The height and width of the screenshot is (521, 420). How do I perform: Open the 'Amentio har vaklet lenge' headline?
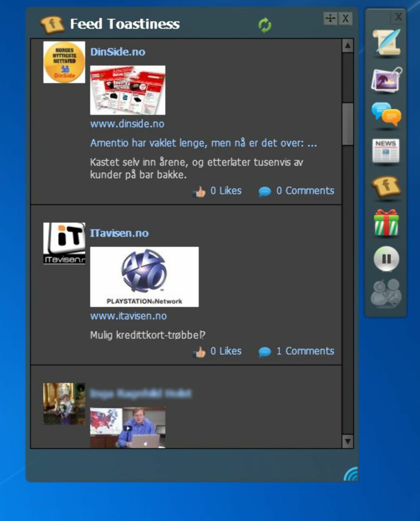204,143
